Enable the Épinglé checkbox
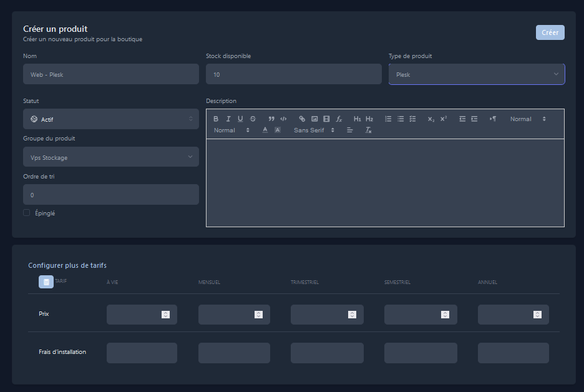Viewport: 584px width, 392px height. coord(27,213)
